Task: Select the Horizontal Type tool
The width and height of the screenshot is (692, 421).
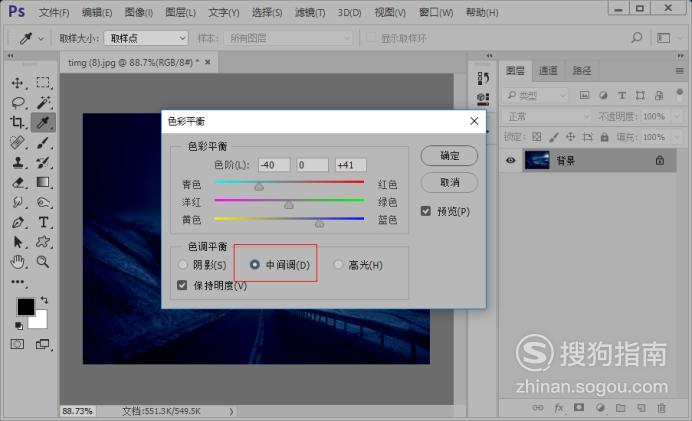Action: pyautogui.click(x=43, y=222)
